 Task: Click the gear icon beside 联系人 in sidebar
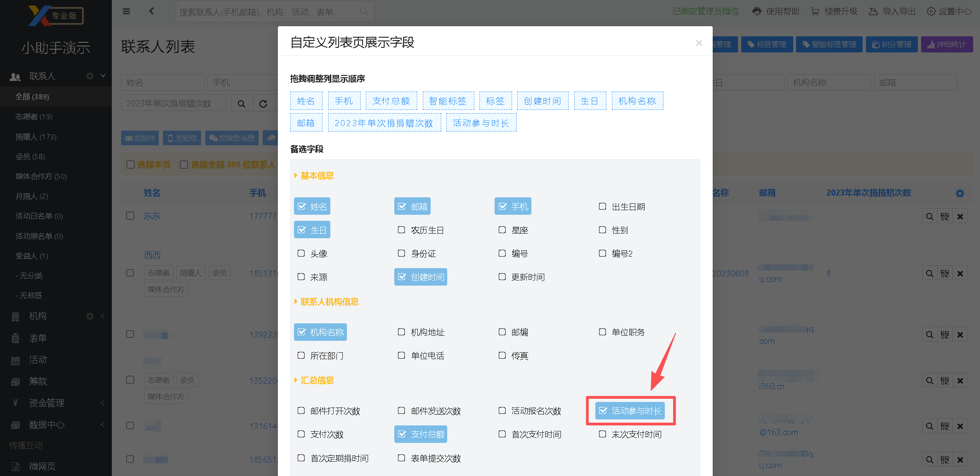coord(90,76)
